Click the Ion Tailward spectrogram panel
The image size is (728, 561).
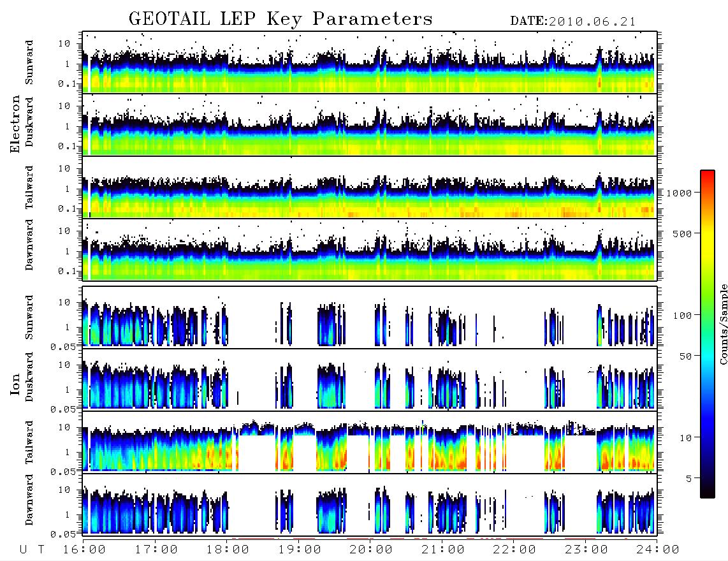pyautogui.click(x=370, y=442)
